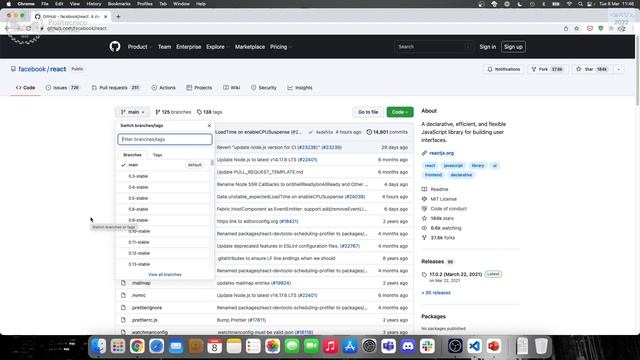Click the javascript topic tag
Viewport: 640px width, 360px height.
coord(453,166)
